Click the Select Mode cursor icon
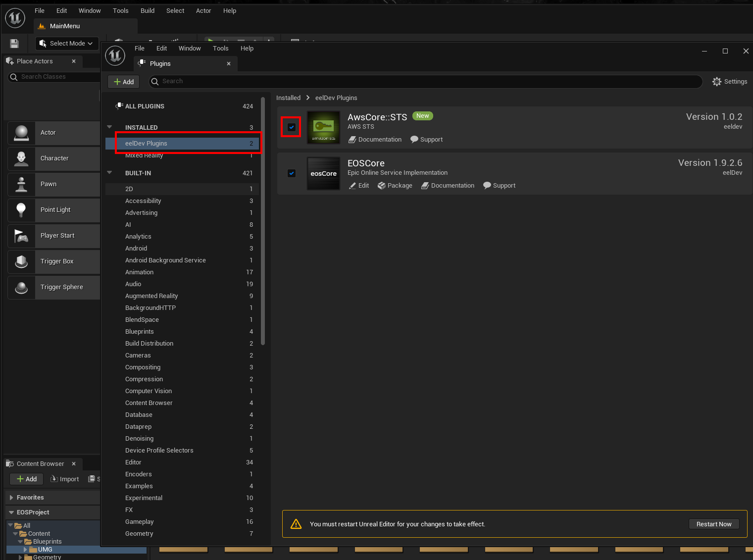Screen dimensions: 753x560 pyautogui.click(x=43, y=44)
